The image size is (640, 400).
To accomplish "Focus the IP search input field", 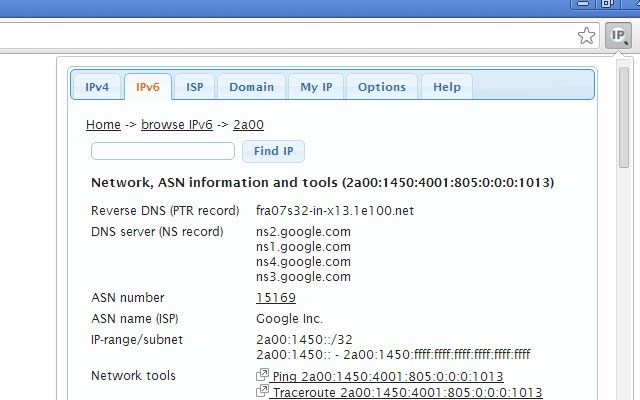I will click(163, 151).
